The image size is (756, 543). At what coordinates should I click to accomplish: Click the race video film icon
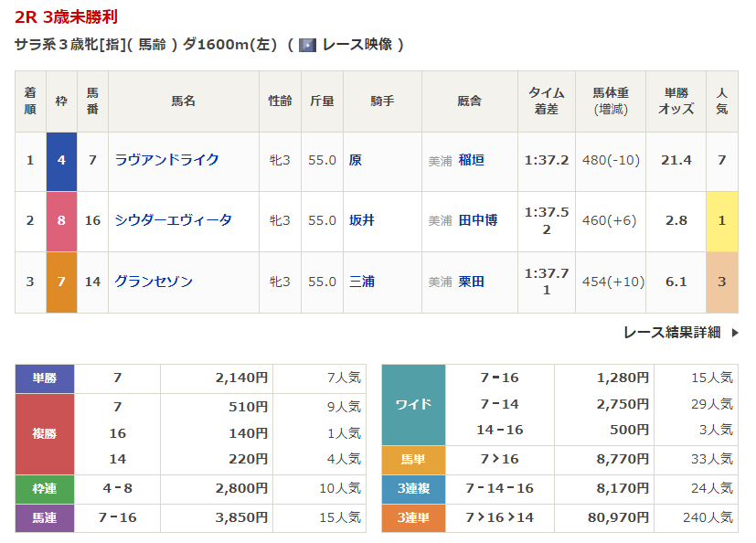pos(307,45)
